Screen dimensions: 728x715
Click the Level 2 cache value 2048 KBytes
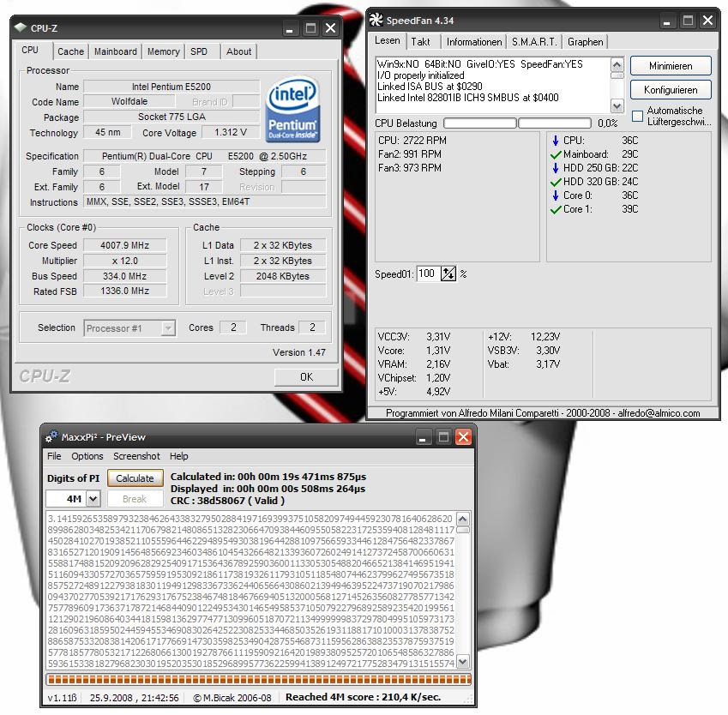pyautogui.click(x=283, y=276)
